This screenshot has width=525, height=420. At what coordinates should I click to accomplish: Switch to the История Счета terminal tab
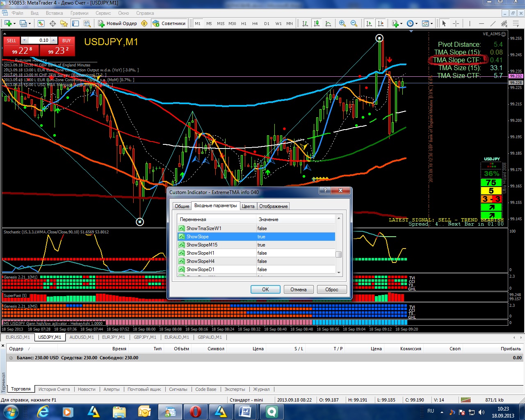[x=54, y=389]
